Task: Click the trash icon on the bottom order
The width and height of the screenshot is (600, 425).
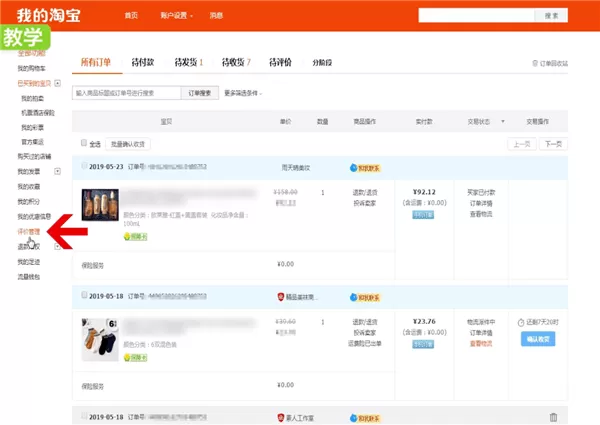Action: 553,417
